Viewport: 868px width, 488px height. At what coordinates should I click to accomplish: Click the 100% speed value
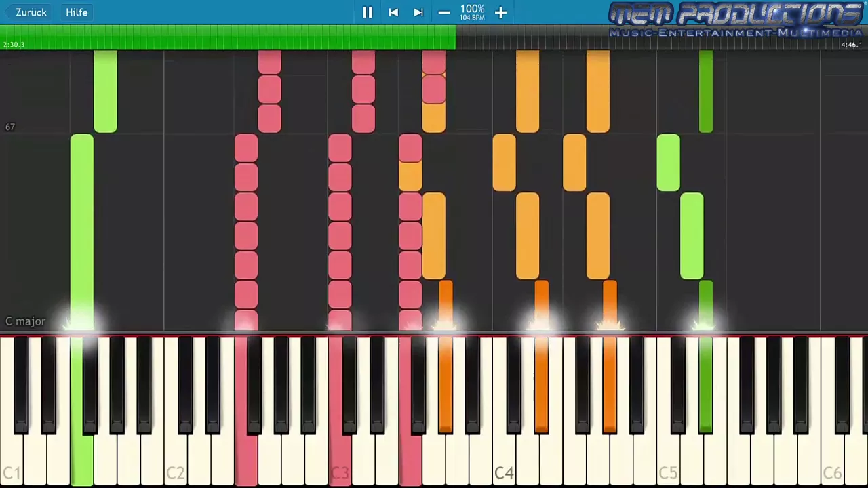tap(472, 9)
